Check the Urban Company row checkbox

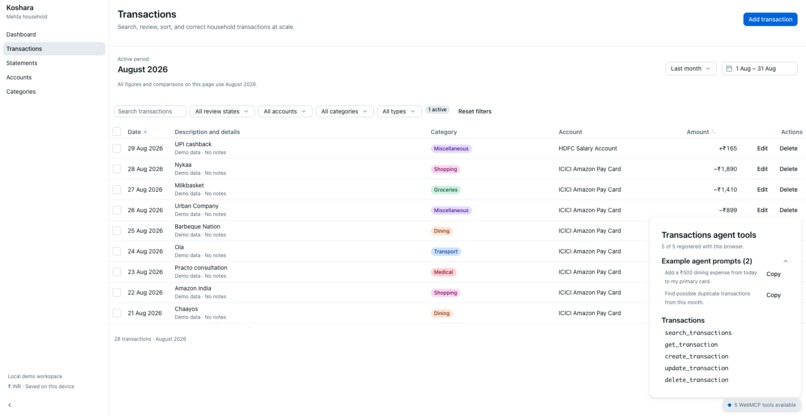[117, 210]
